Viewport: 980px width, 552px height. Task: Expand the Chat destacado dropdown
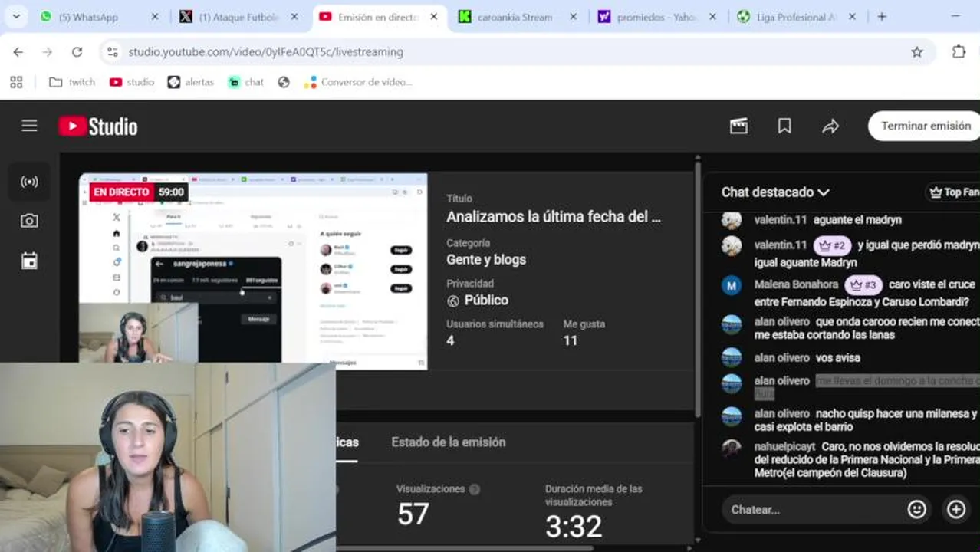(x=775, y=192)
